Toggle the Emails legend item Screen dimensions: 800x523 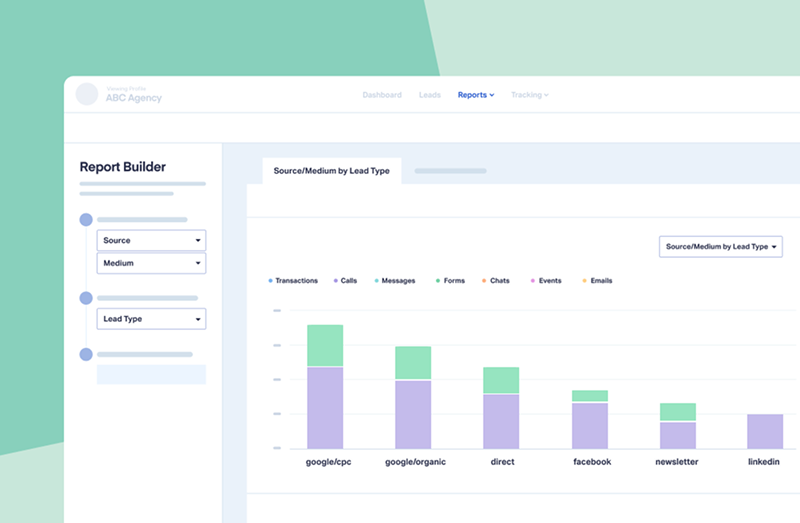[597, 281]
